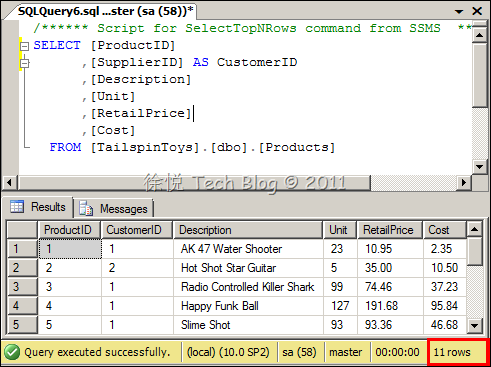
Task: Click editor vertical scrollbar down arrow
Action: tap(480, 166)
